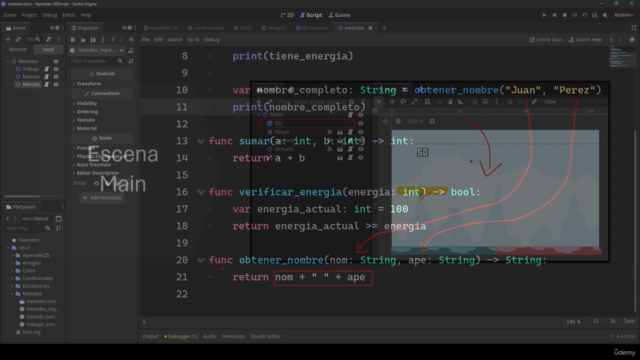The height and width of the screenshot is (360, 640).
Task: Open floating script editor window icon
Action: point(632,40)
